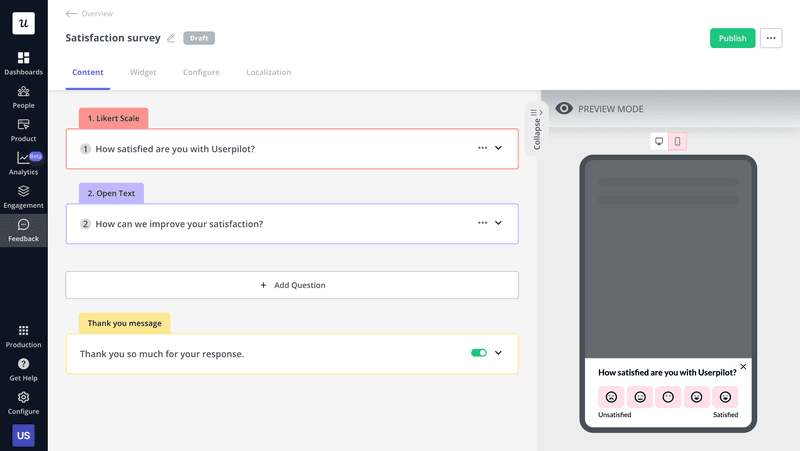Image resolution: width=800 pixels, height=451 pixels.
Task: Go to People section
Action: pos(23,97)
